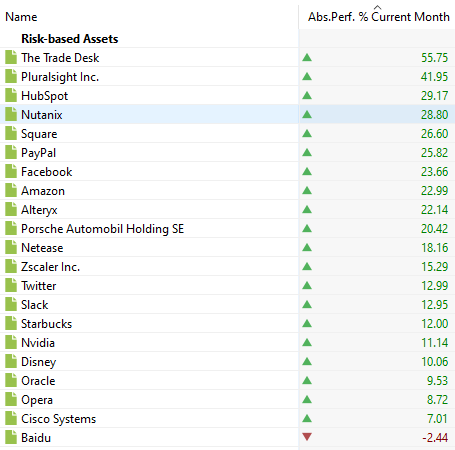Select the text 'Alteryx'

(x=39, y=210)
